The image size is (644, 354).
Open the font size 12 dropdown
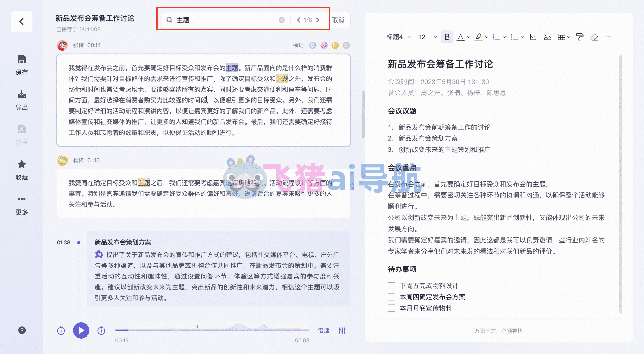click(x=427, y=37)
